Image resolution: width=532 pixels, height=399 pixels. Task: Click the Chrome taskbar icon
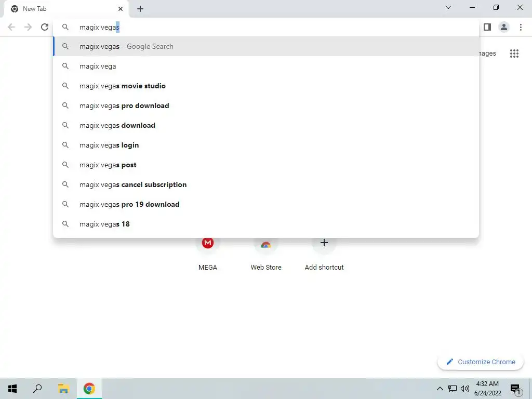point(89,389)
